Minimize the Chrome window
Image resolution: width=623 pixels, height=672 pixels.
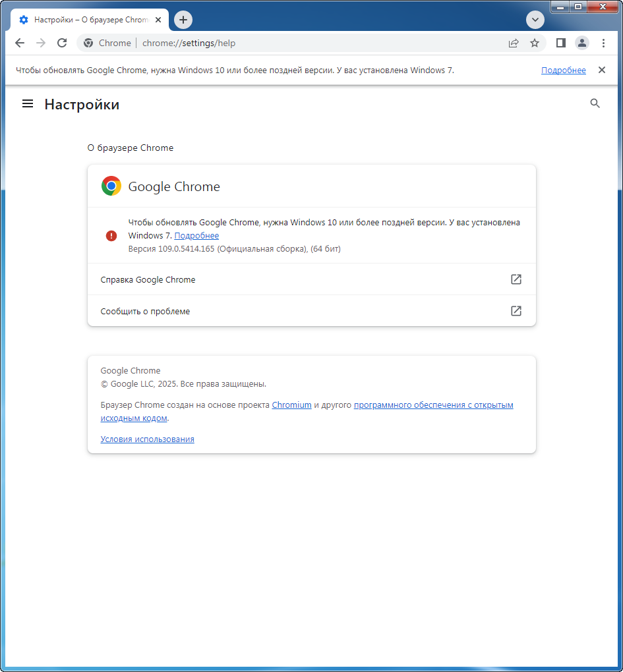pos(560,7)
